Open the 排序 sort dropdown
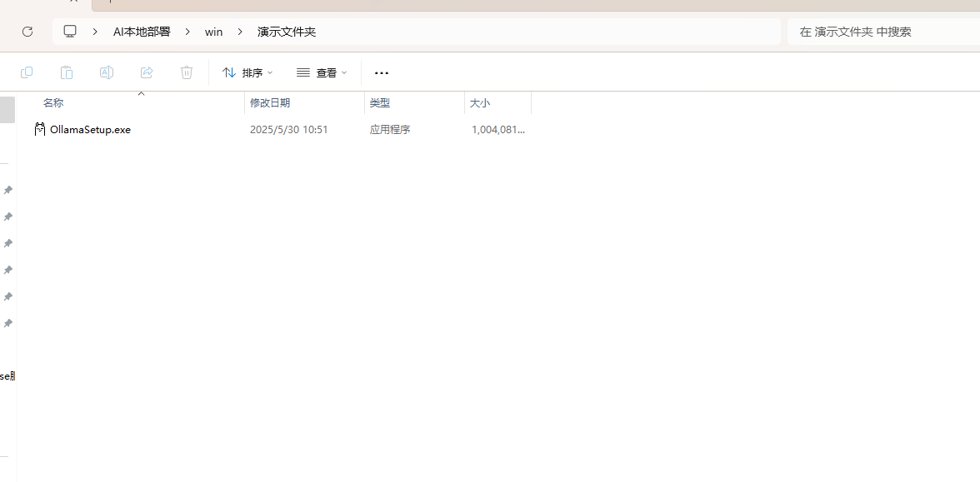Image resolution: width=980 pixels, height=482 pixels. tap(247, 72)
